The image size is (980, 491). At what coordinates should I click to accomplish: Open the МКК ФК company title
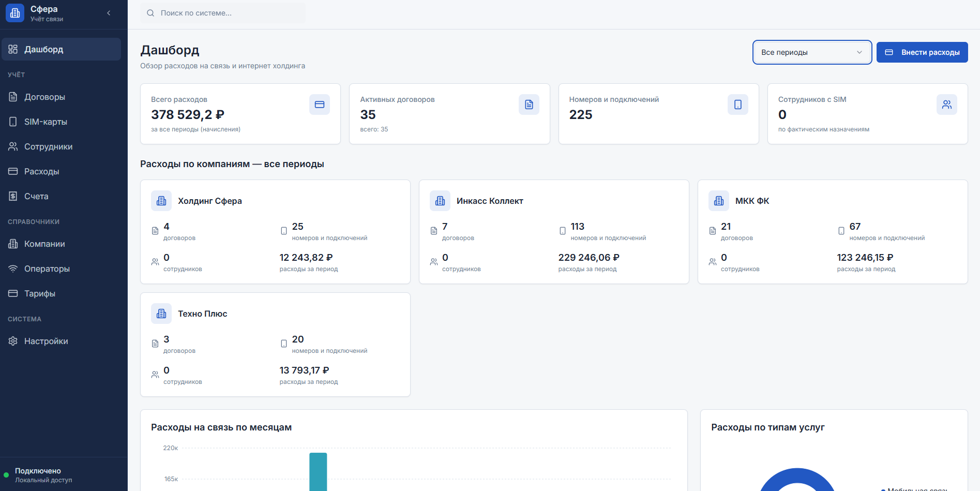[752, 201]
